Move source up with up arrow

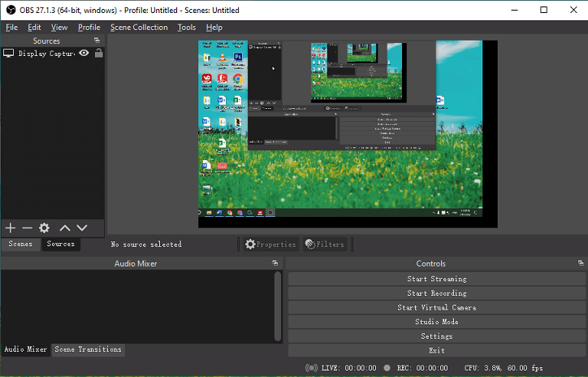click(65, 227)
